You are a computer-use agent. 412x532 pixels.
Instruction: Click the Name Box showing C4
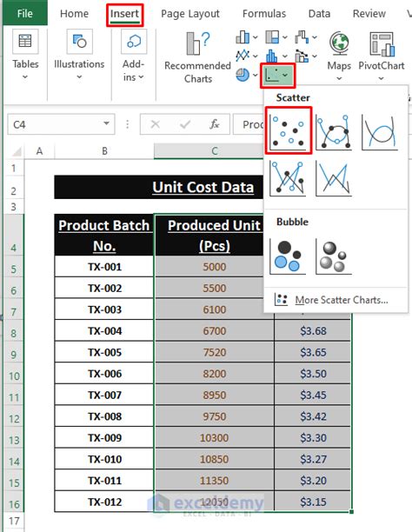(54, 124)
